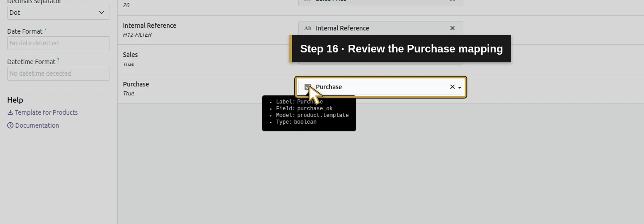Clear the Purchase field mapping
Viewport: 644px width, 224px height.
coord(452,87)
